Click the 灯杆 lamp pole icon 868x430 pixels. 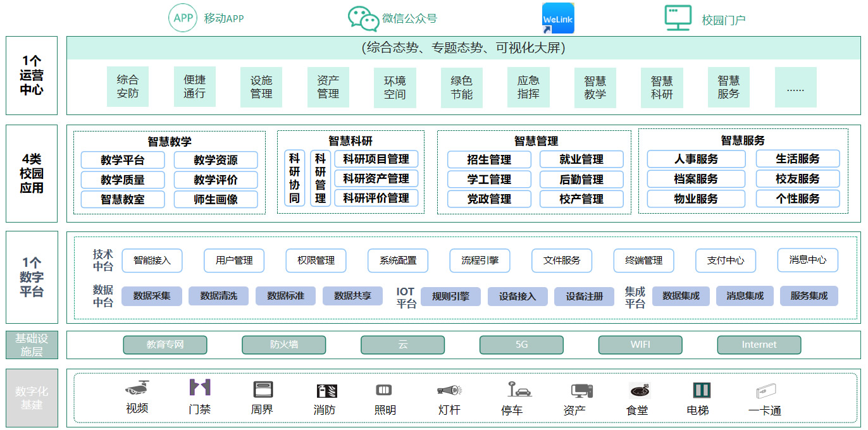point(449,390)
